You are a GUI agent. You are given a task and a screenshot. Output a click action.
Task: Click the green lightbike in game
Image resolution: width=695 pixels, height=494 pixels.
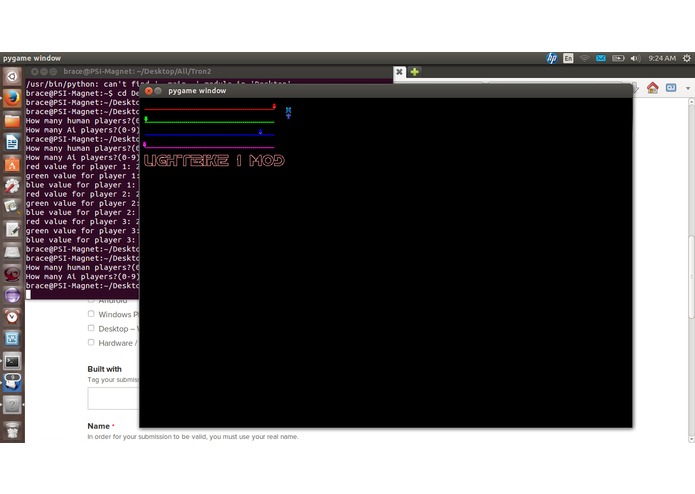point(146,119)
